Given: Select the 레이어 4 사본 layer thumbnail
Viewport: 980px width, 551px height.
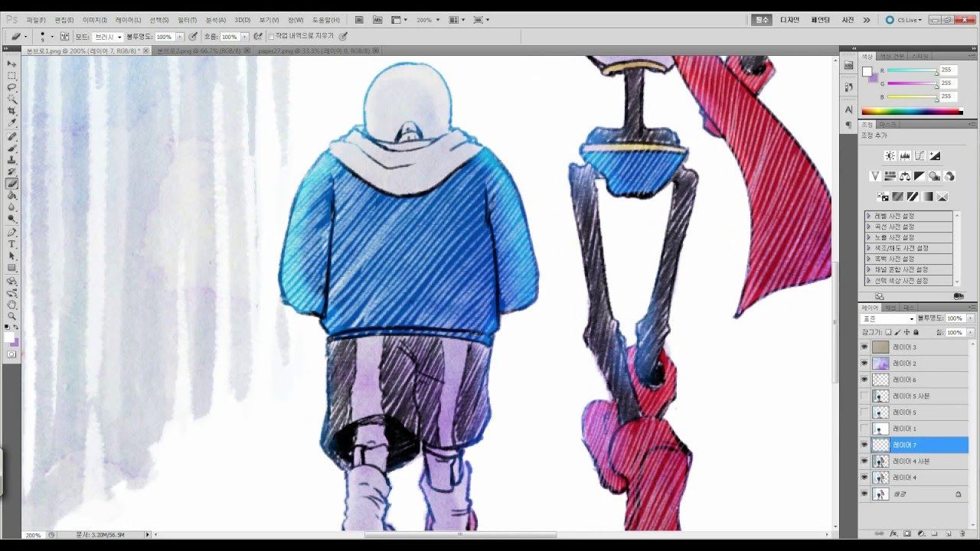Looking at the screenshot, I should tap(881, 461).
